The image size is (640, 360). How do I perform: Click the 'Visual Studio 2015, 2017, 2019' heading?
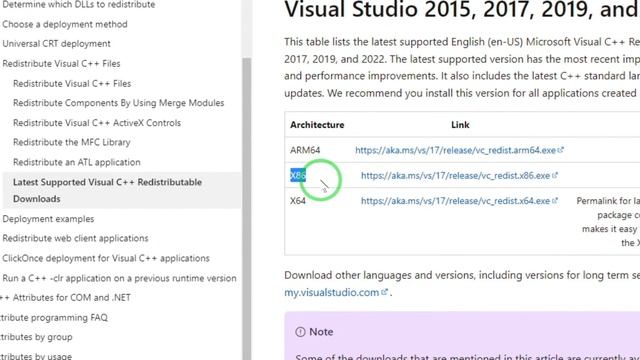click(462, 9)
